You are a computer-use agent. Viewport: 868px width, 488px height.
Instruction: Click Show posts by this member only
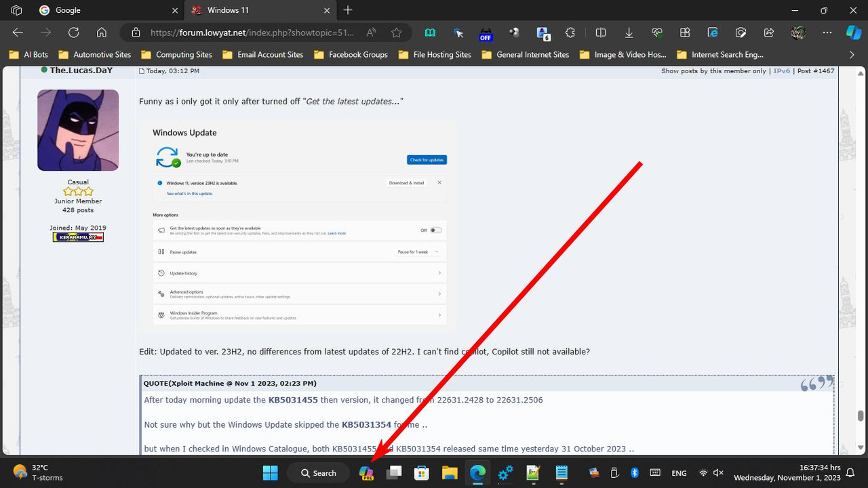coord(713,70)
